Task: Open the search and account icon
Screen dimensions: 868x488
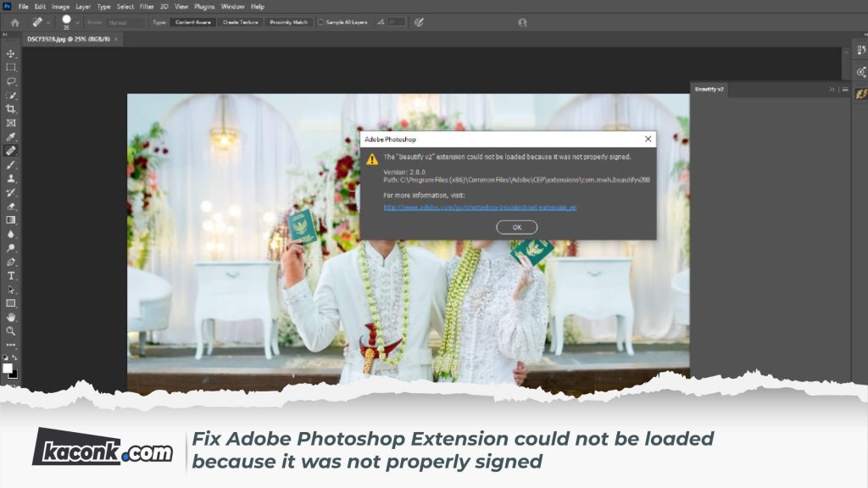Action: pyautogui.click(x=522, y=23)
